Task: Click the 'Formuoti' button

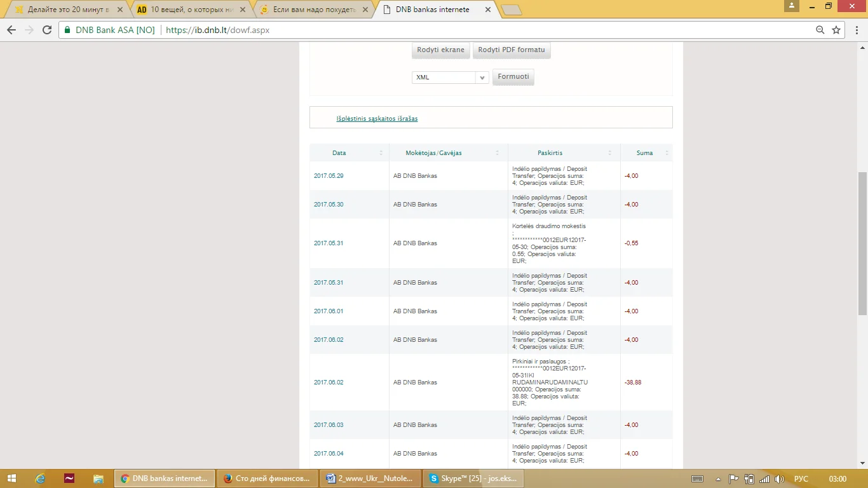Action: click(x=513, y=77)
